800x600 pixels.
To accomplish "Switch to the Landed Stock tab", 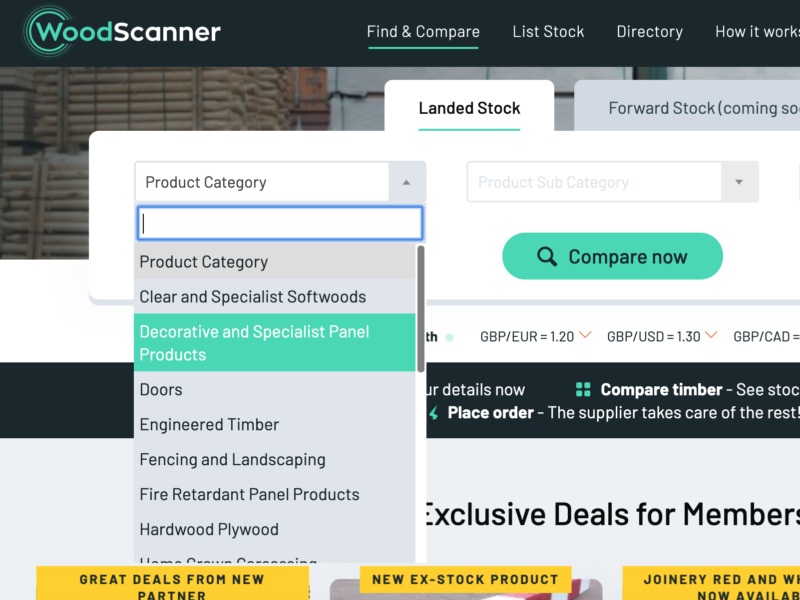I will [469, 108].
